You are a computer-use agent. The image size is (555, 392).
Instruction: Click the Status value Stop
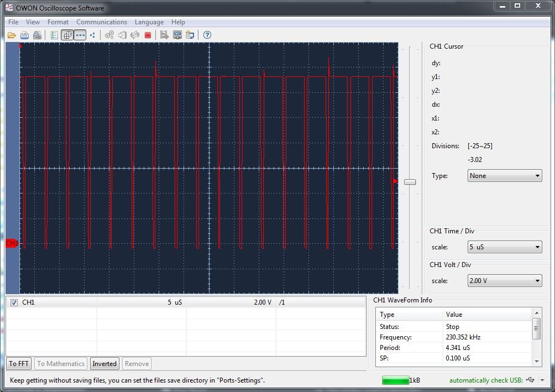coord(452,327)
